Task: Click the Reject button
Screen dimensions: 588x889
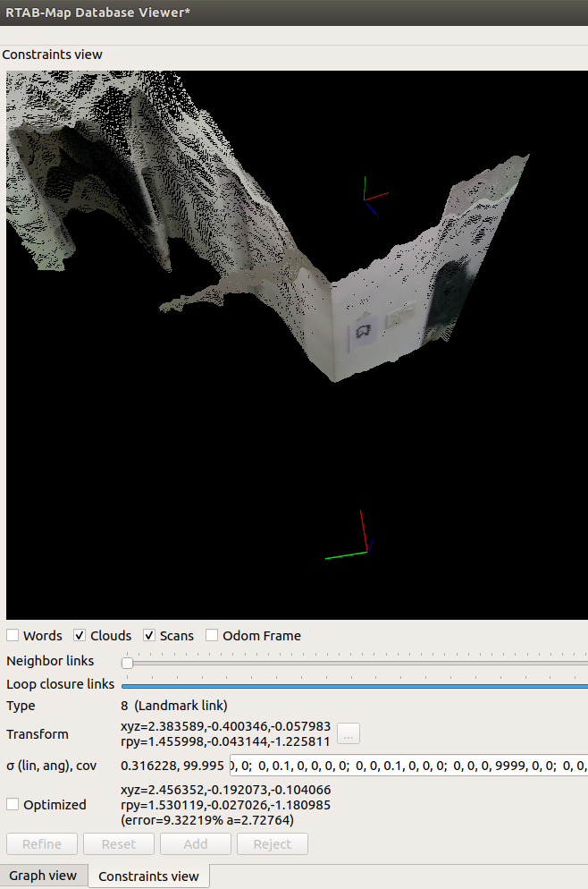Action: pyautogui.click(x=272, y=844)
